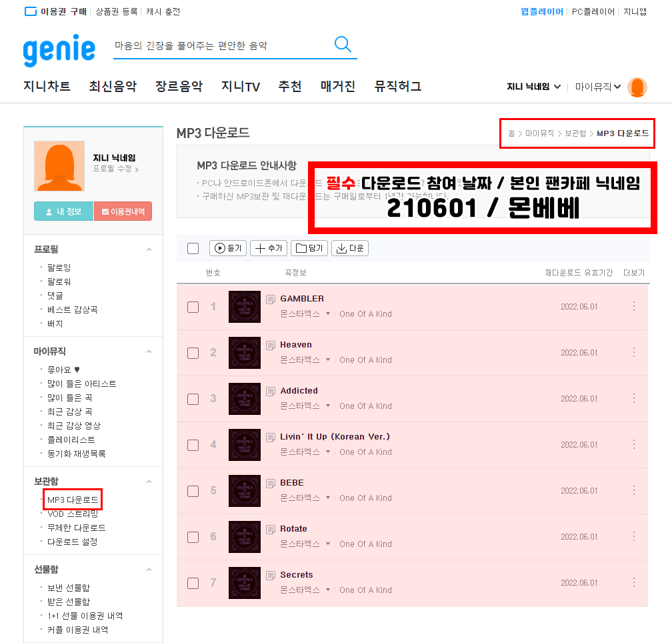This screenshot has height=643, width=672.
Task: Check the box for track 3 Addicted
Action: coord(193,399)
